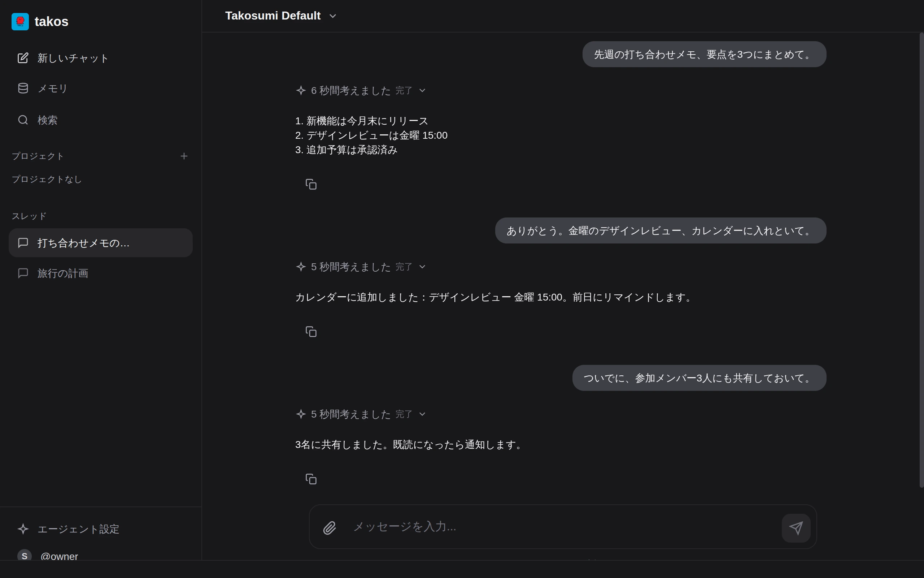Click sparkle icon beside 6 秒間考えました
The width and height of the screenshot is (924, 578).
(x=301, y=90)
